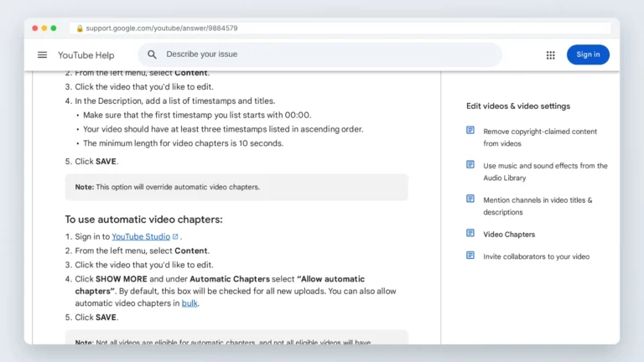The height and width of the screenshot is (362, 644).
Task: Click text about at least three timestamps
Action: point(223,129)
